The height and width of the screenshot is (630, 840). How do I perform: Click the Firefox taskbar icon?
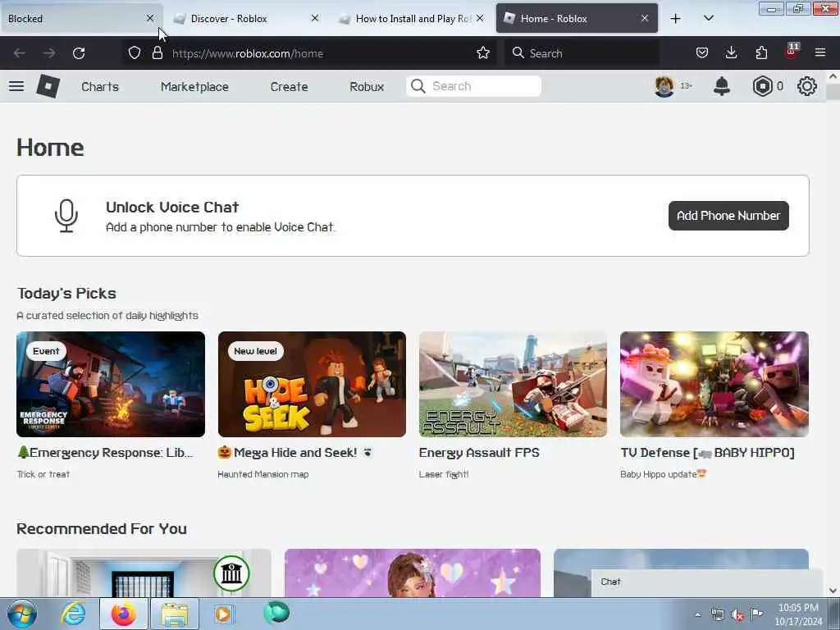123,614
